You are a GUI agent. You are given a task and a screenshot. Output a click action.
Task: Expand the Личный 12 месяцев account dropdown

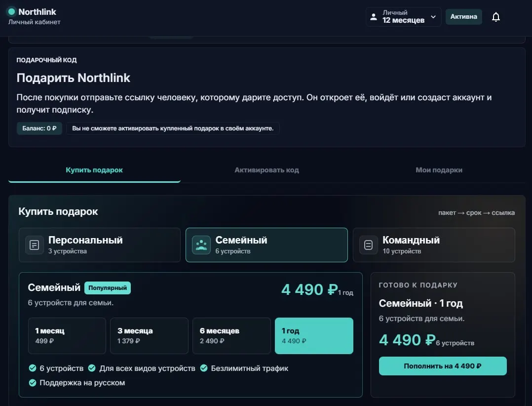coord(403,17)
